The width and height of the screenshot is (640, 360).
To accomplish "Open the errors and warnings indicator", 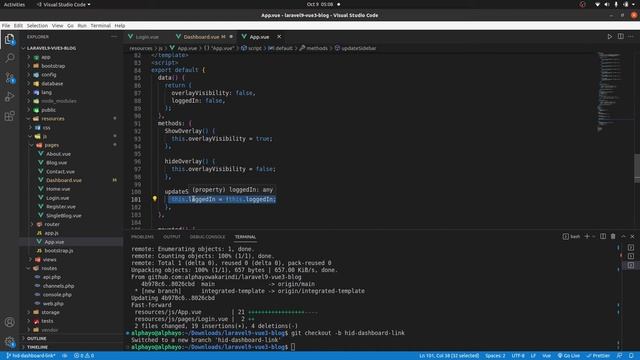I will click(84, 356).
